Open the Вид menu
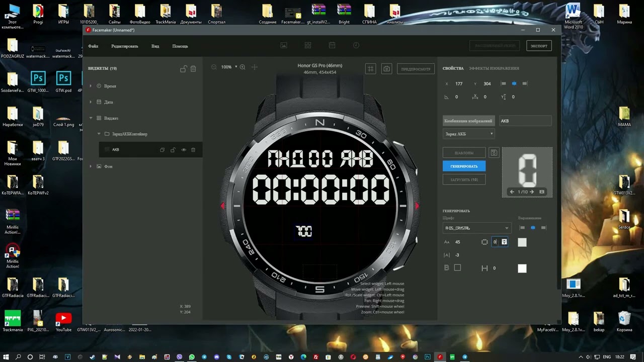 pyautogui.click(x=155, y=46)
